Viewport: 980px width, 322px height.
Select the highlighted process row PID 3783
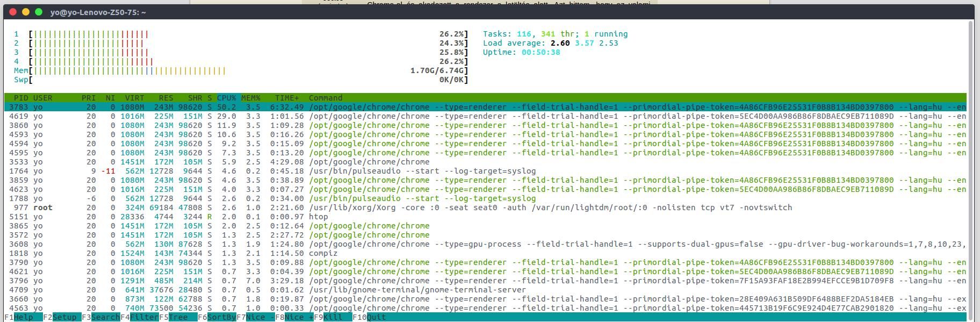[485, 107]
